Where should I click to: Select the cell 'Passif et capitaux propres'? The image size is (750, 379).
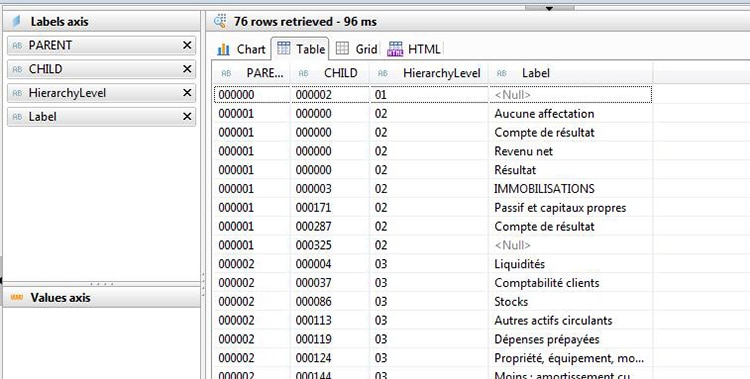coord(570,208)
